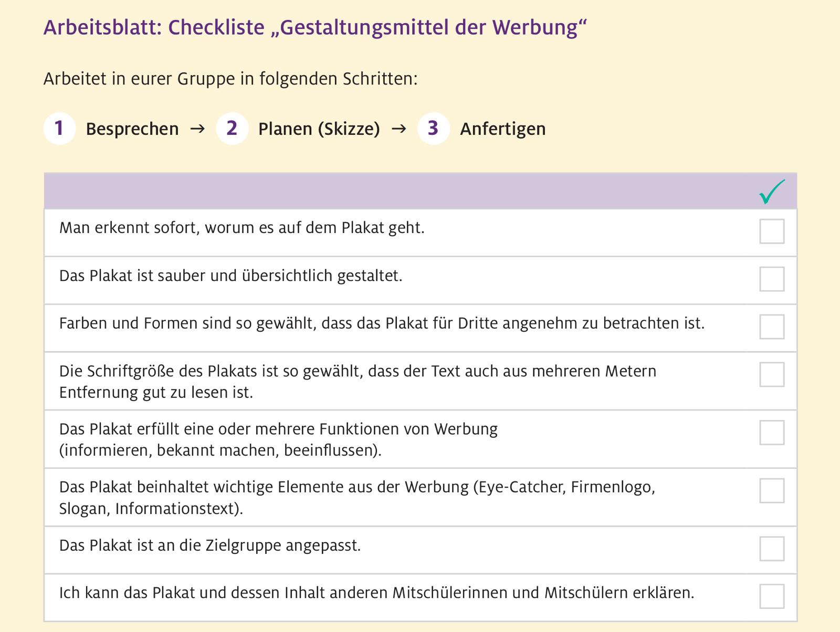Click the purple 'Arbeitsblatt: Checkliste' title
This screenshot has width=840, height=632.
point(315,27)
